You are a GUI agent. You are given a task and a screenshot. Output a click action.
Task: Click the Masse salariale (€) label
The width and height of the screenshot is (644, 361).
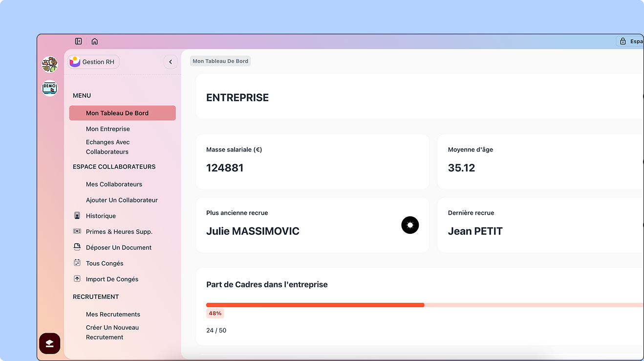(x=234, y=150)
